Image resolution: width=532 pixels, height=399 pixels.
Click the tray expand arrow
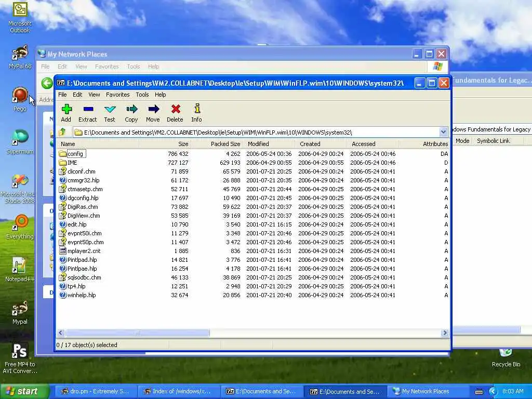(493, 392)
